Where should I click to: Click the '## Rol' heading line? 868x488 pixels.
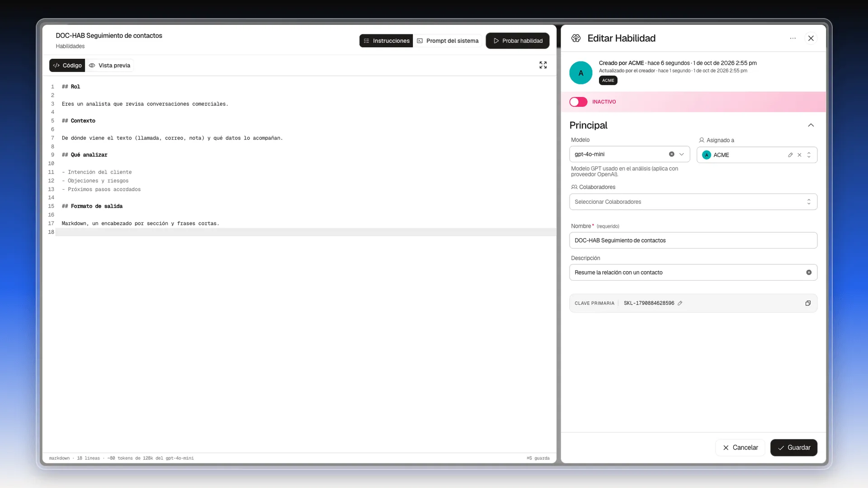(x=71, y=87)
